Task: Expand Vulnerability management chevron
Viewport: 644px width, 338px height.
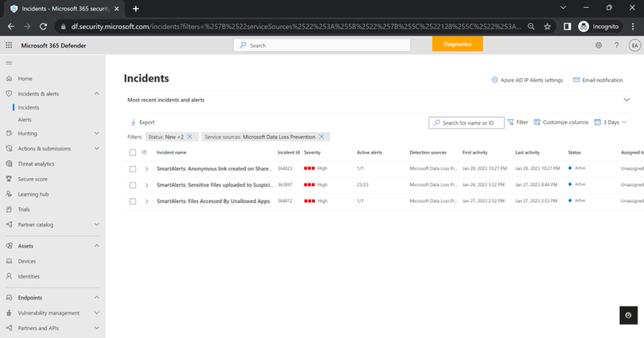Action: [x=96, y=313]
